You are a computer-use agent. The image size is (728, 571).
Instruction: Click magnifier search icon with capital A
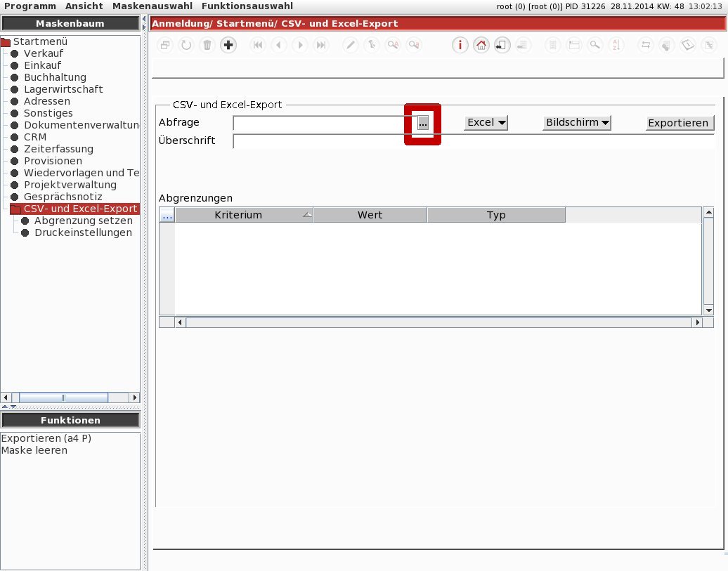393,45
